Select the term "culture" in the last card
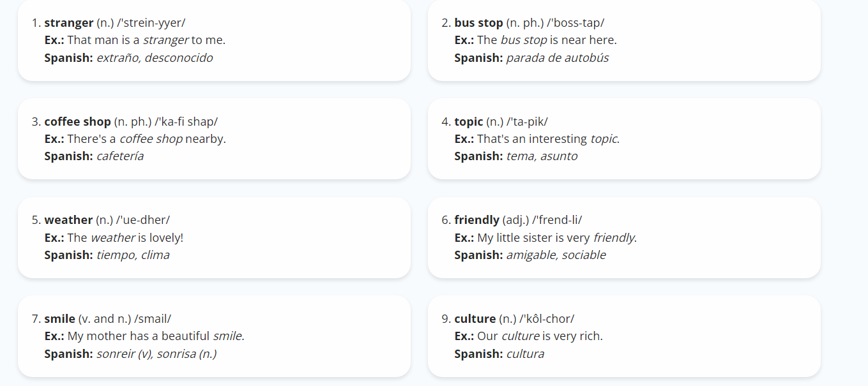Viewport: 868px width, 386px height. 475,318
